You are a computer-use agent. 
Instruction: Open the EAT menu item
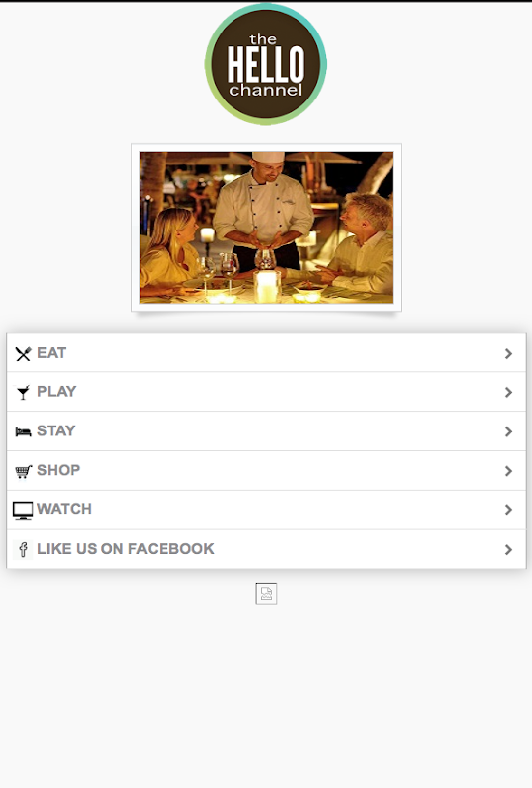(267, 353)
